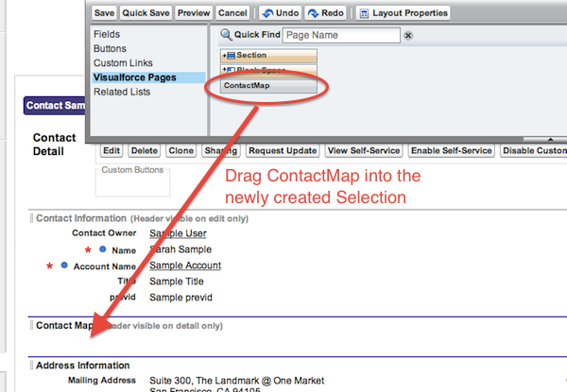Click the Sample previd value

pyautogui.click(x=180, y=298)
